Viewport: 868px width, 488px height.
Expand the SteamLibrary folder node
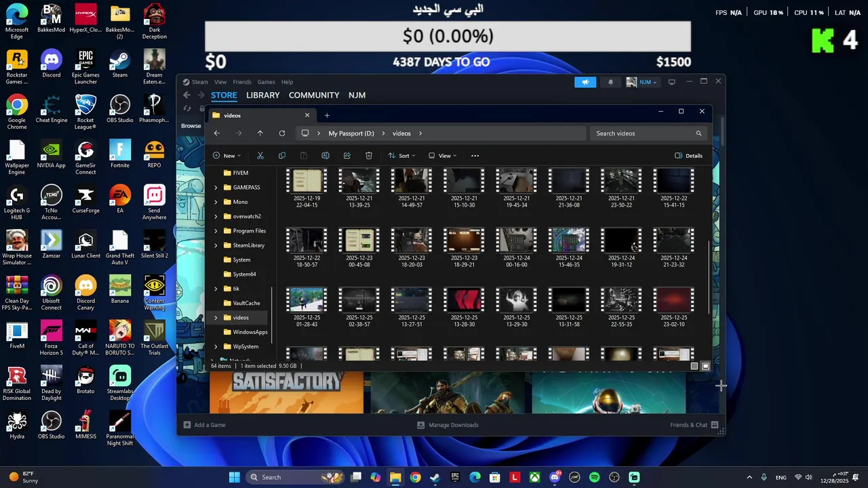coord(216,245)
